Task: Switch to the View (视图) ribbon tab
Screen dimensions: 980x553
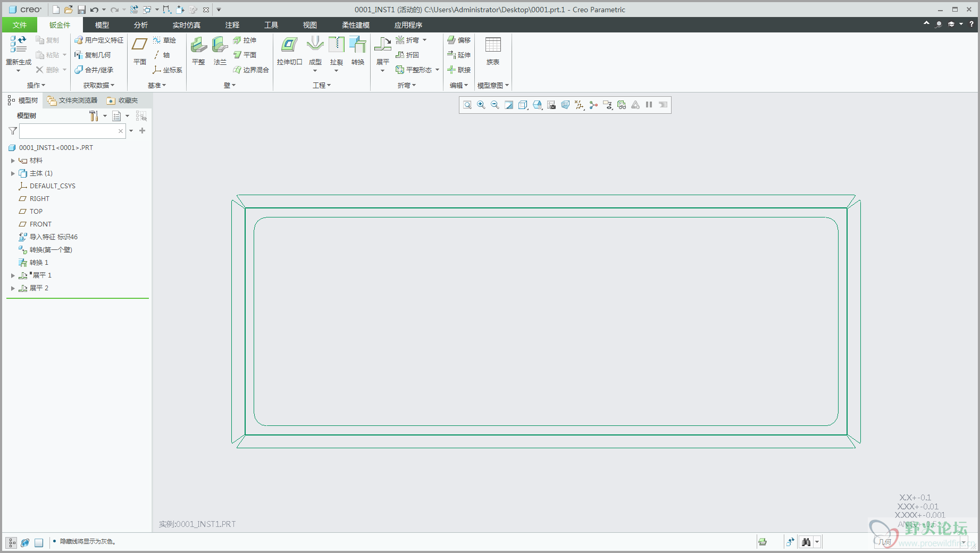Action: 310,25
